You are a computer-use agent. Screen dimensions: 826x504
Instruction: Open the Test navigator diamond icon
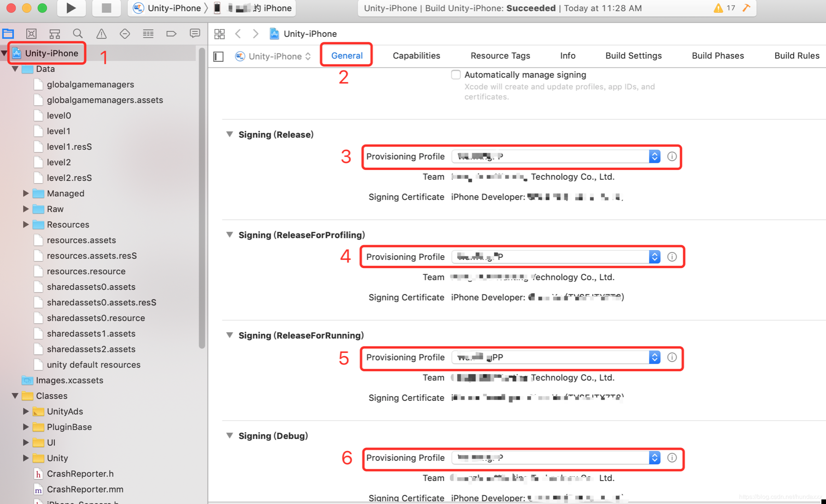tap(125, 34)
